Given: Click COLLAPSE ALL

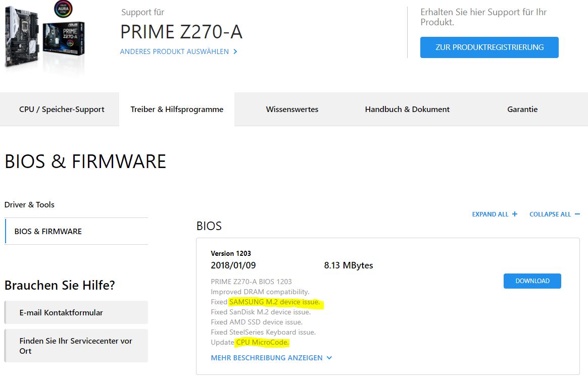Looking at the screenshot, I should (555, 214).
